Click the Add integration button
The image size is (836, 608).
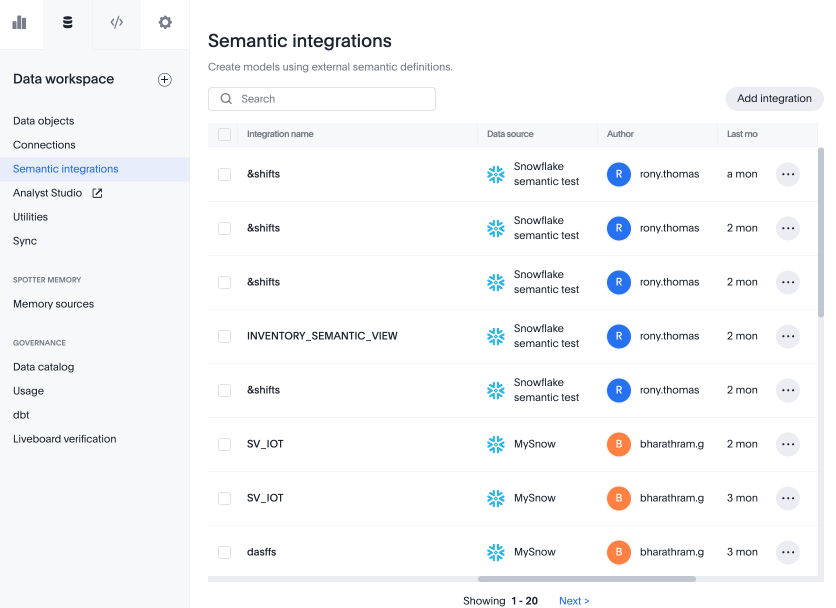774,99
